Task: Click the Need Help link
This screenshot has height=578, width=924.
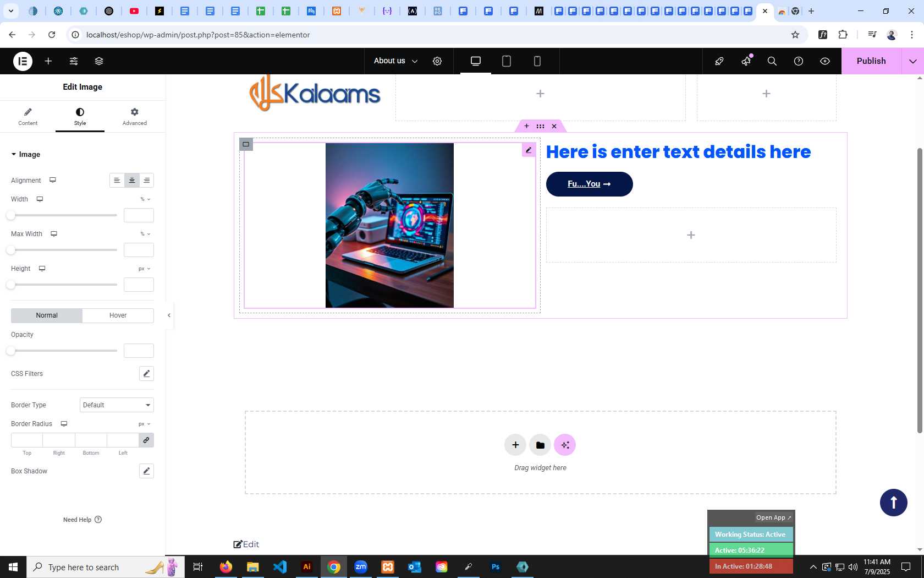Action: point(82,520)
